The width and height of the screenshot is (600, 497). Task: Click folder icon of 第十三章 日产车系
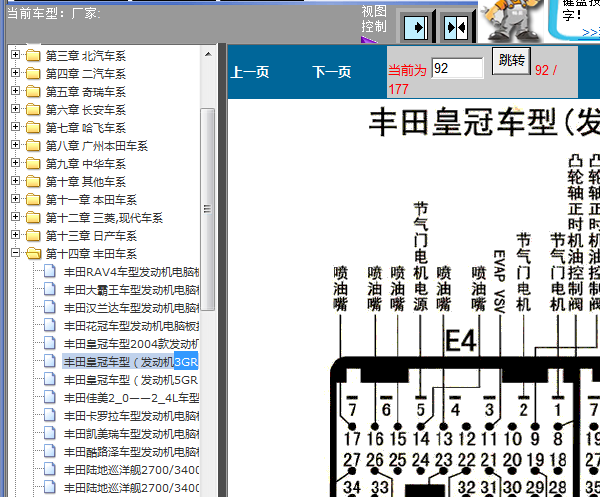[33, 235]
